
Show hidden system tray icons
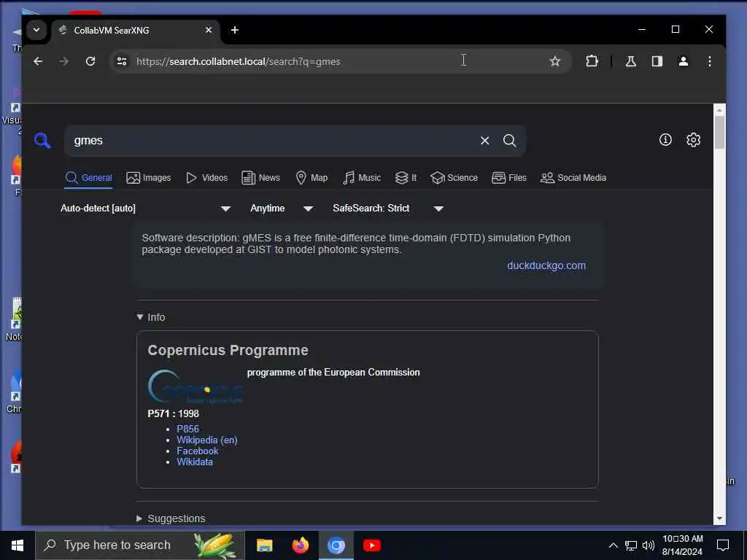pyautogui.click(x=613, y=545)
